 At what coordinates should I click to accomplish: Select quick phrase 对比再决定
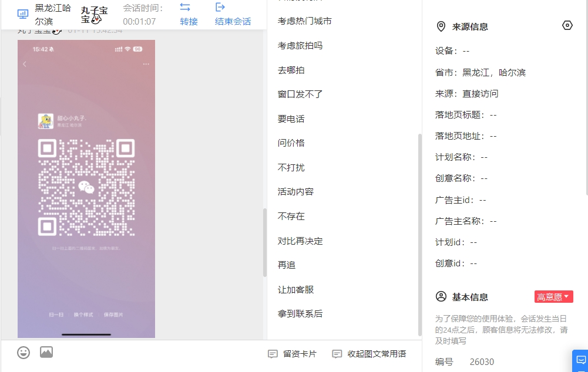point(300,241)
